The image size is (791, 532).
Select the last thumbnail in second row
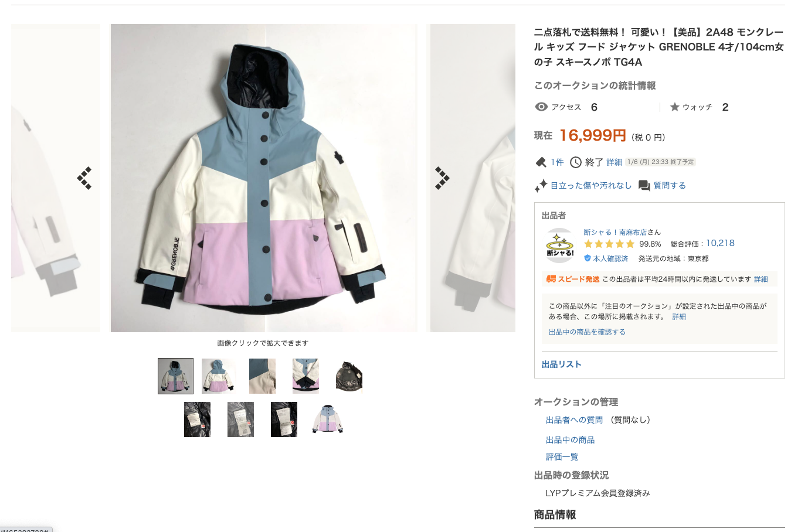327,420
